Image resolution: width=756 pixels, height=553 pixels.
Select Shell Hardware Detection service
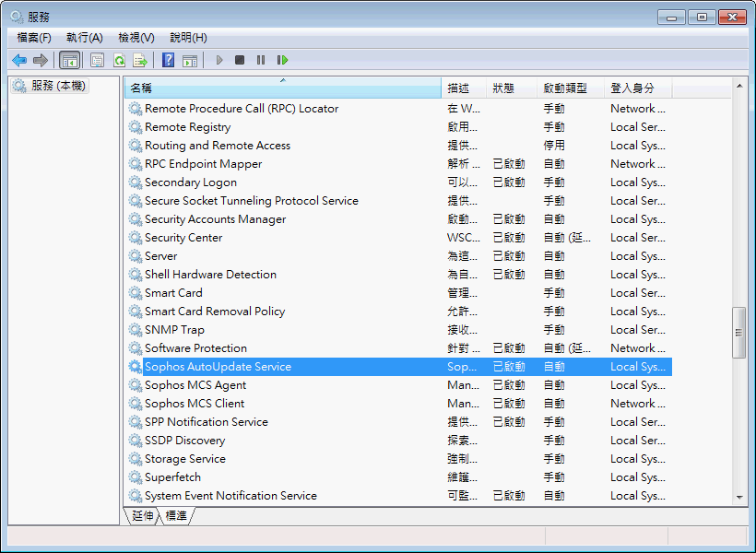point(398,275)
